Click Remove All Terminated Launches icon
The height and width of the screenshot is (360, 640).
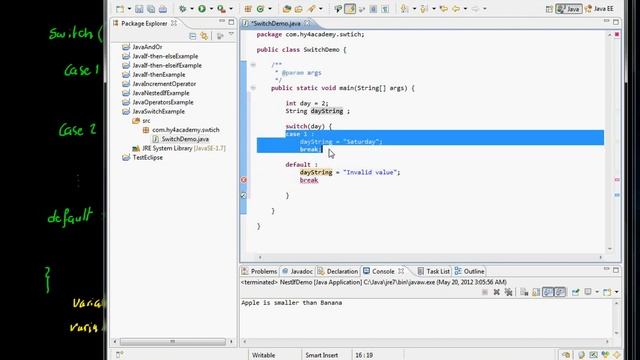click(508, 292)
